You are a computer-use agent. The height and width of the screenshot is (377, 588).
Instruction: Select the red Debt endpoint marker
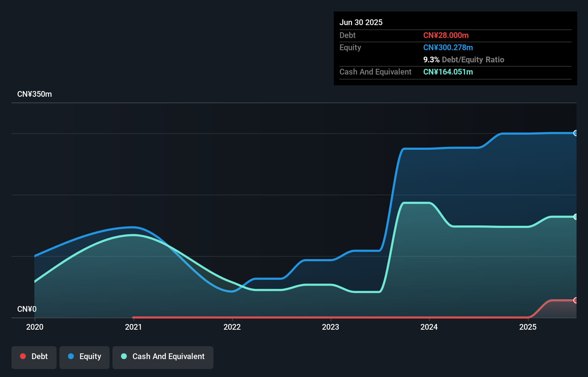(575, 300)
